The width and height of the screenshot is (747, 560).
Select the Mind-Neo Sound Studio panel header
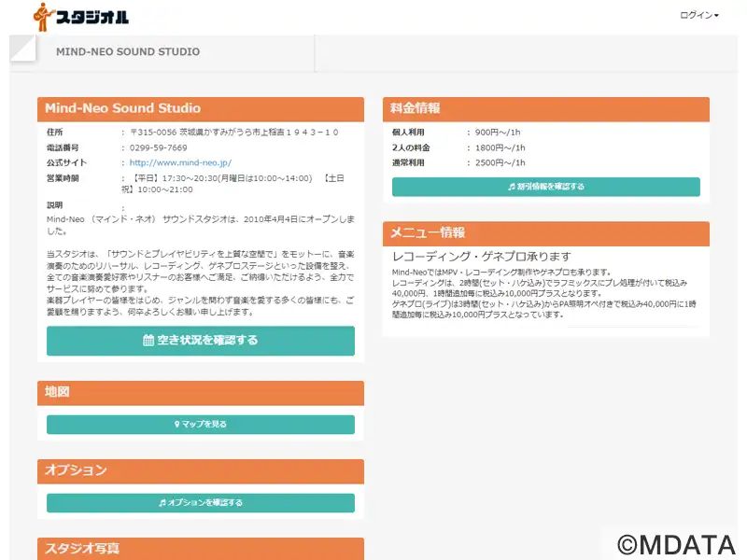tap(201, 109)
